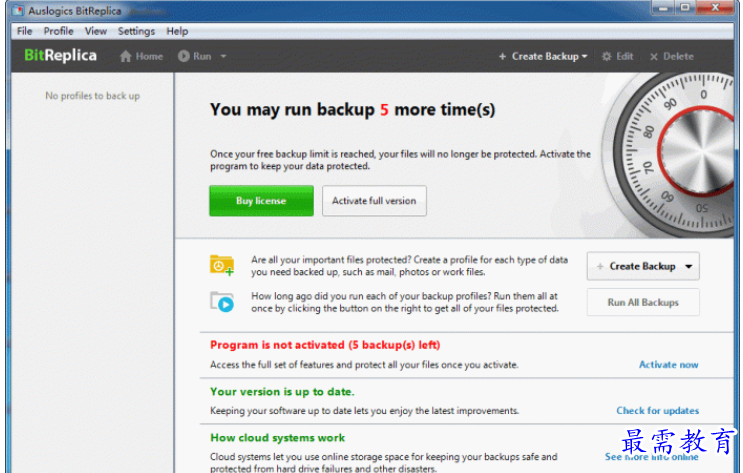The image size is (743, 473).
Task: Click the Create Backup button in main panel
Action: 643,266
